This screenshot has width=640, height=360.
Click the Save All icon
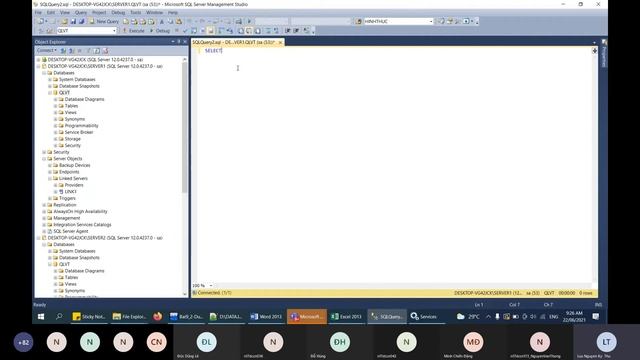[x=81, y=21]
